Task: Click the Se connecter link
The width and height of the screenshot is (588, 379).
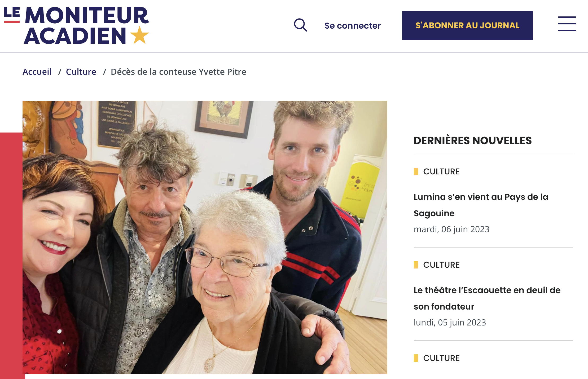Action: click(353, 25)
